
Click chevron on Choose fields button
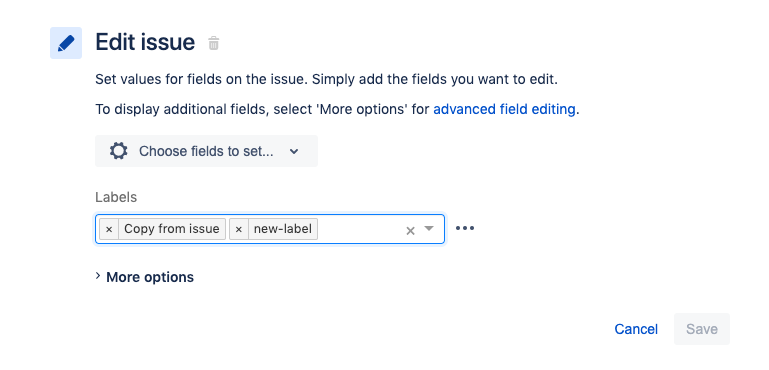tap(294, 151)
